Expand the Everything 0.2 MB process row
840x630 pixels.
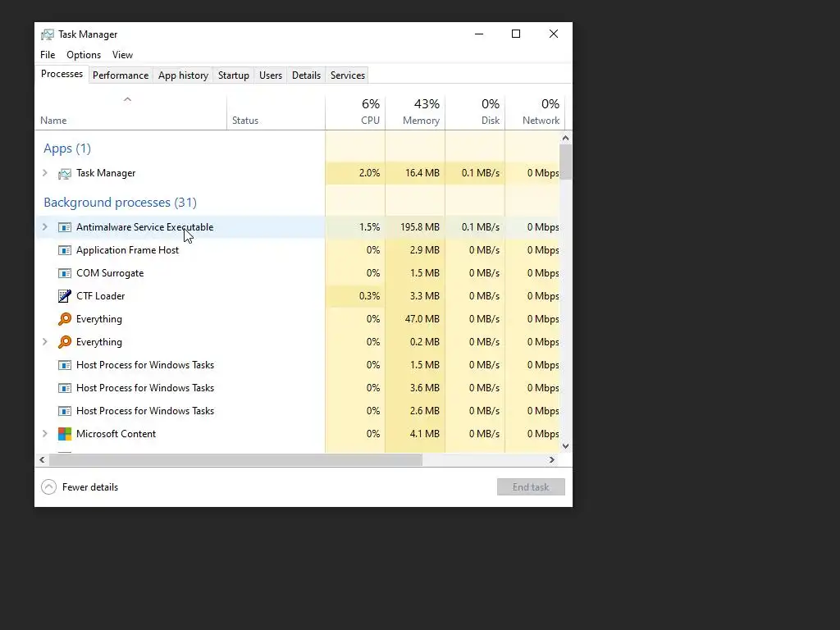45,342
